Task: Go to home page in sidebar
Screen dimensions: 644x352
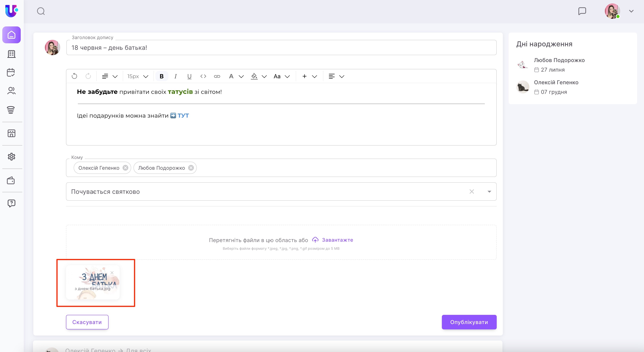Action: coord(12,35)
